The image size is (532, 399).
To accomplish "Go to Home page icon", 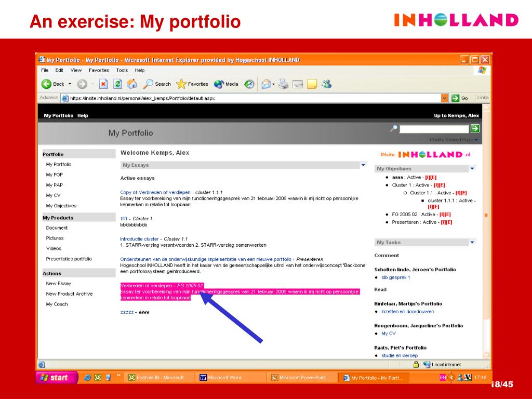I will pyautogui.click(x=131, y=84).
